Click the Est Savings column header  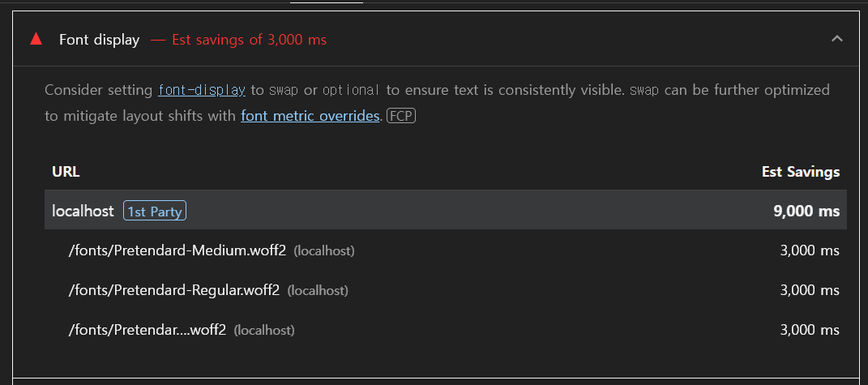(801, 172)
